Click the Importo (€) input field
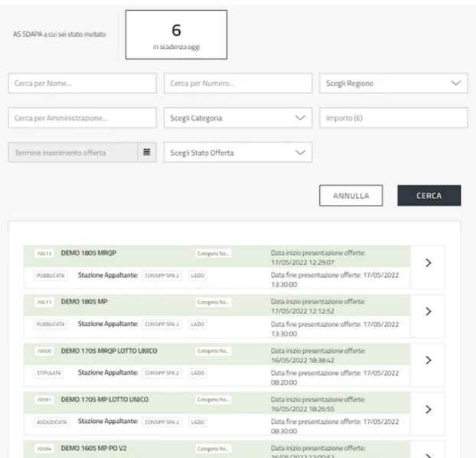 click(x=393, y=118)
